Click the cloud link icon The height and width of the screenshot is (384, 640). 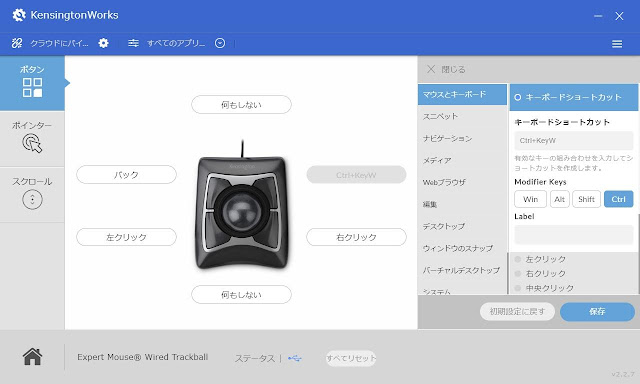coord(17,43)
